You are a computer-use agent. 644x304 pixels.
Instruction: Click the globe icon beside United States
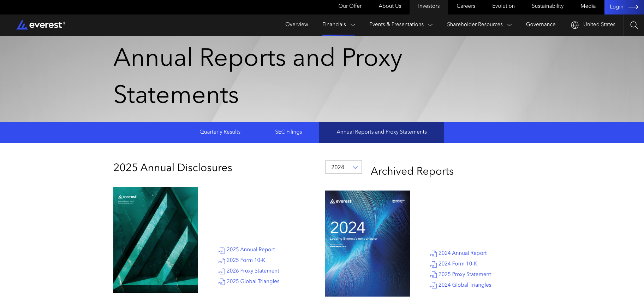[x=575, y=25]
